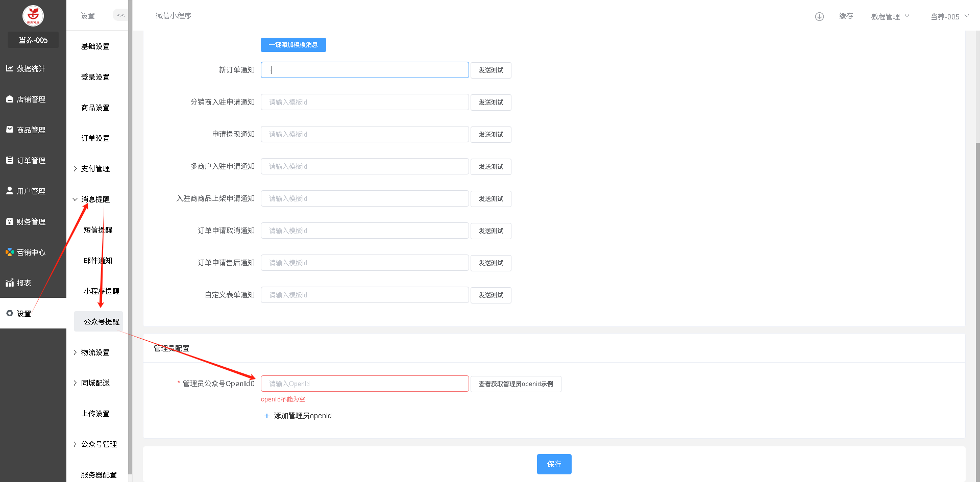Click the 财务管理 wallet icon
Viewport: 980px width, 482px height.
[10, 221]
